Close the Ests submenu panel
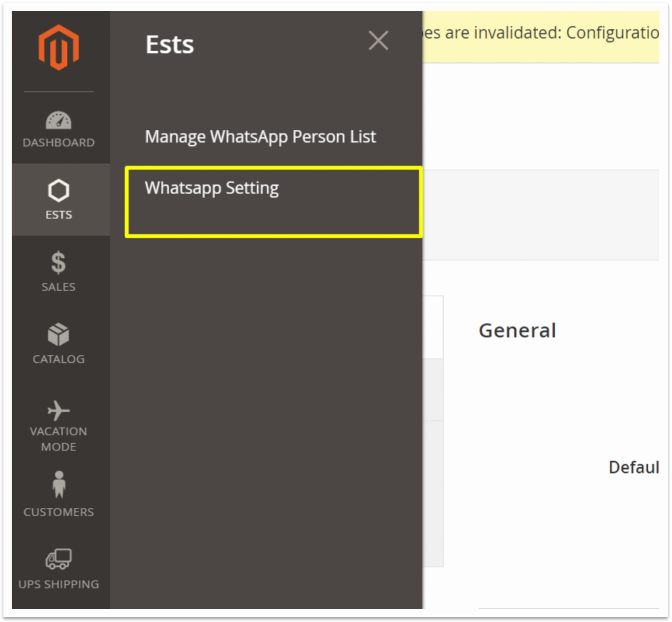 [378, 41]
